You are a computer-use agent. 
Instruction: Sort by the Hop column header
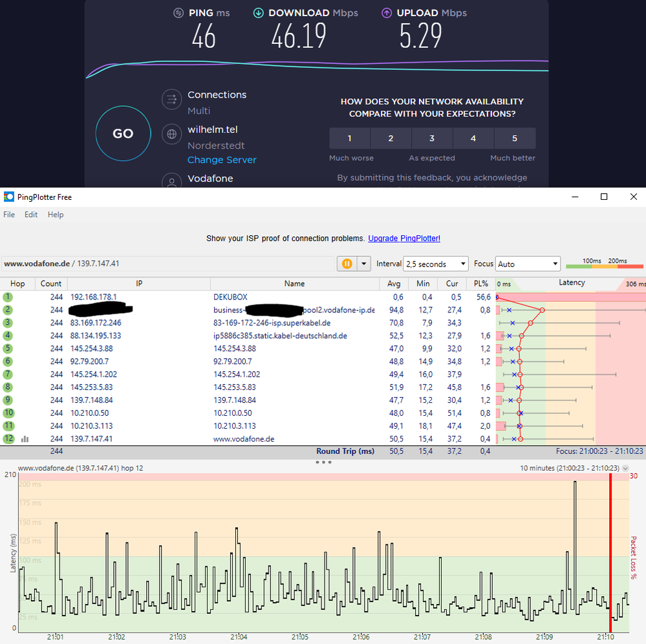17,283
